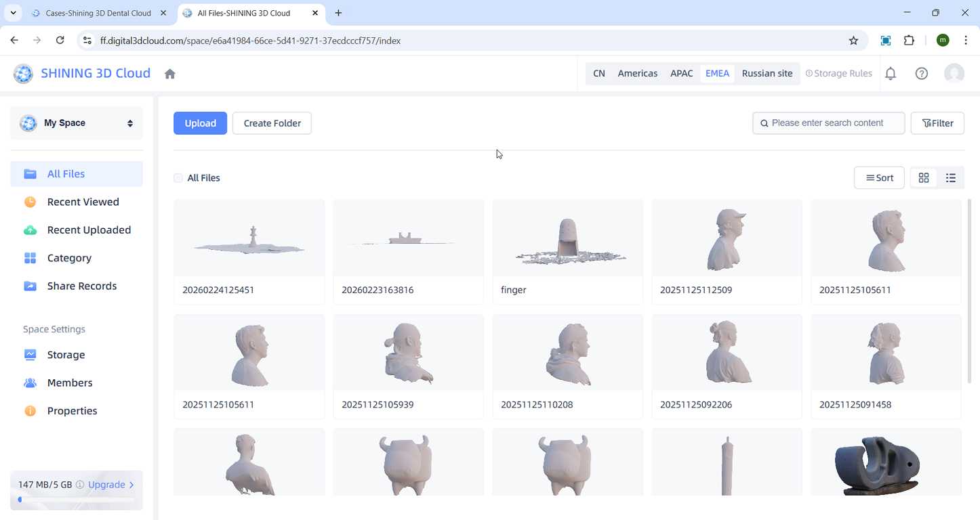Open the dark sculpture scan thumbnail
Viewport: 980px width, 520px height.
coord(886,462)
